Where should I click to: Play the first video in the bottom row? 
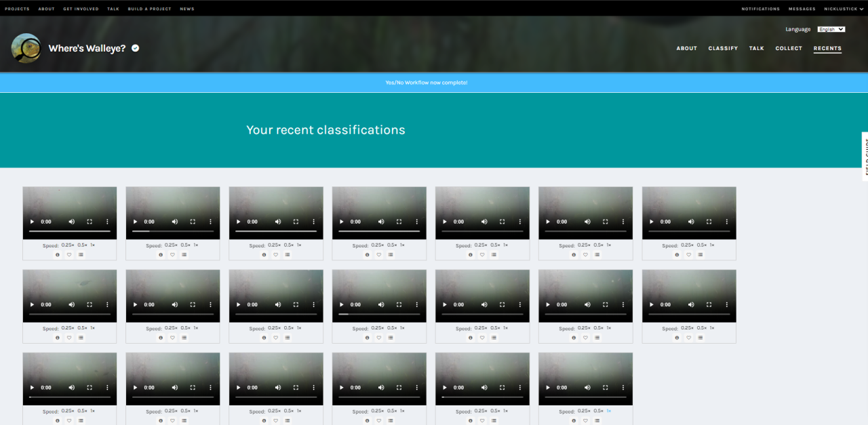tap(31, 388)
